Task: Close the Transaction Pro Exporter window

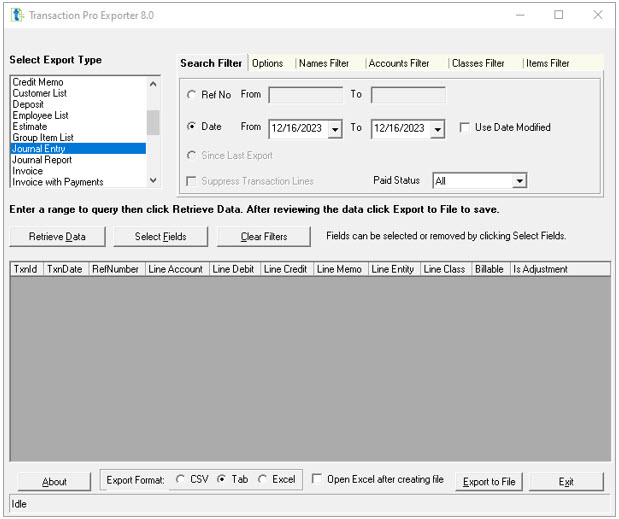Action: [x=598, y=15]
